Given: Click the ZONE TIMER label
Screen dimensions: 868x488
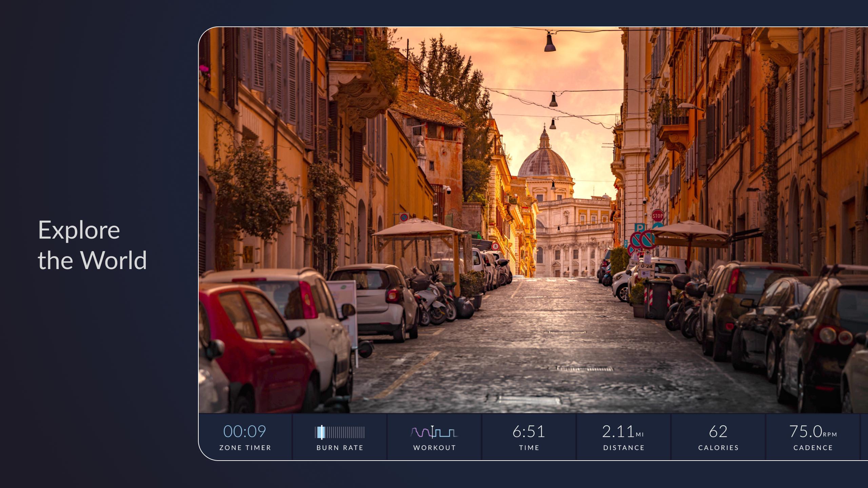Looking at the screenshot, I should point(245,448).
